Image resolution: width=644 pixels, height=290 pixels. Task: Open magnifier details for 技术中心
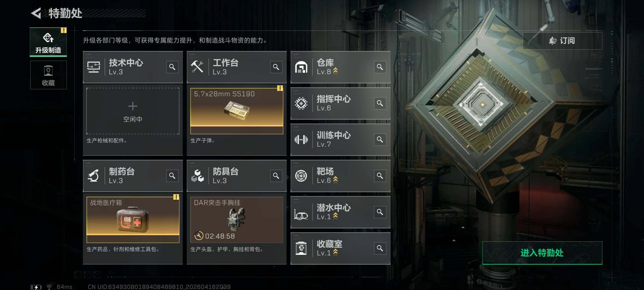coord(172,67)
